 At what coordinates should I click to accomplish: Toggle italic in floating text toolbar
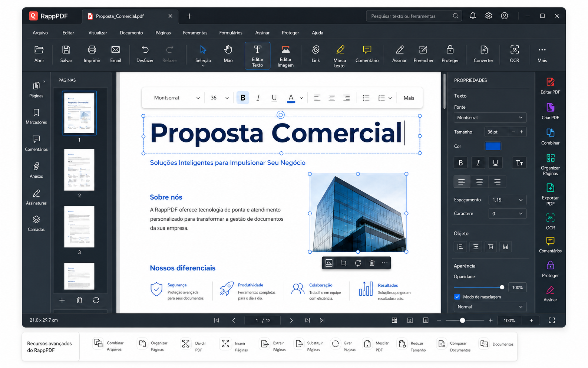click(x=258, y=98)
